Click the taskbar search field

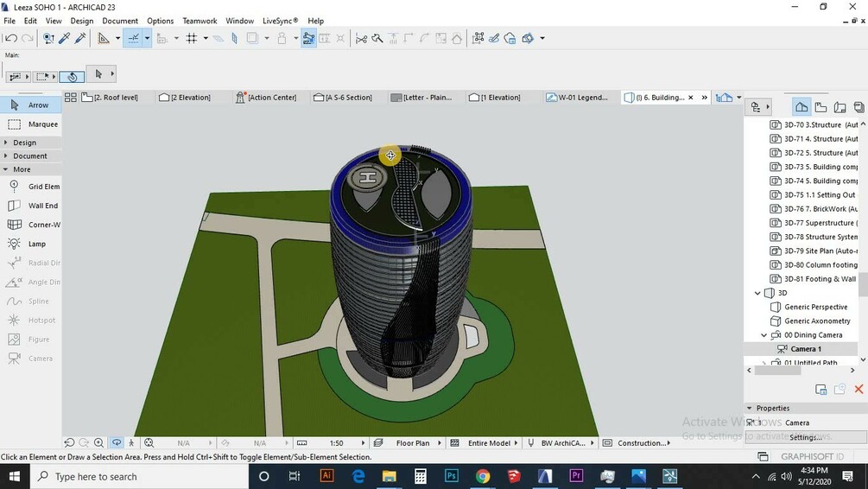click(138, 476)
